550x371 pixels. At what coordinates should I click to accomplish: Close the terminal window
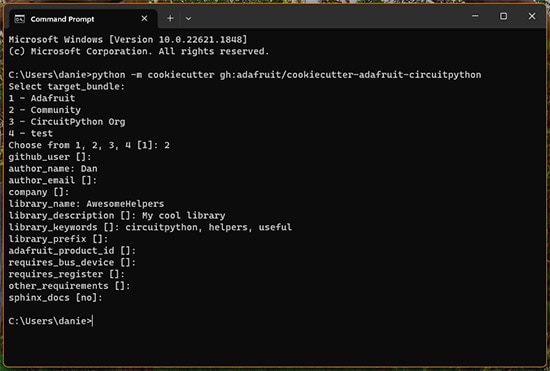532,16
